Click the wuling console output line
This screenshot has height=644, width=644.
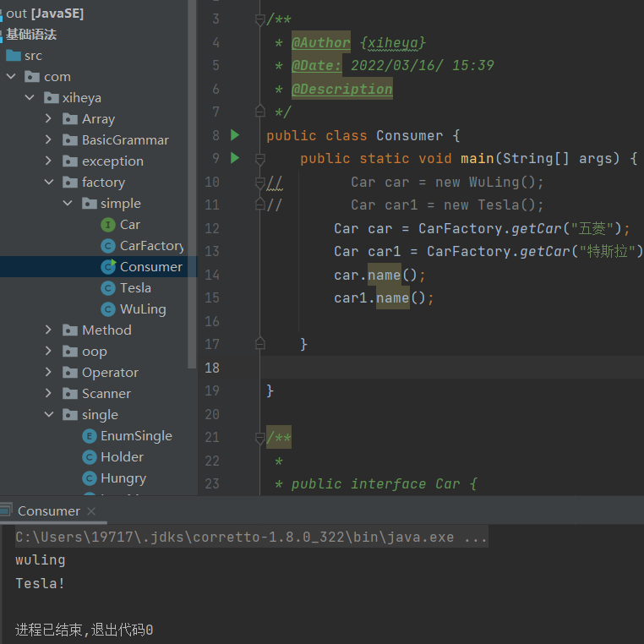[x=41, y=560]
